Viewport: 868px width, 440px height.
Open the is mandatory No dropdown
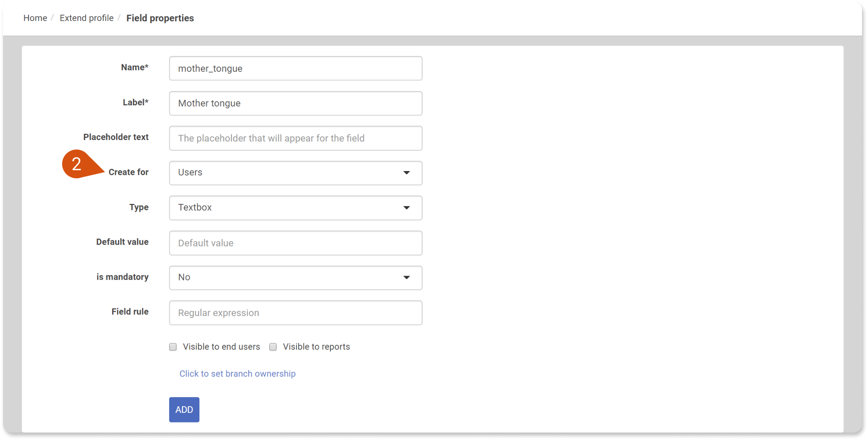[x=295, y=278]
